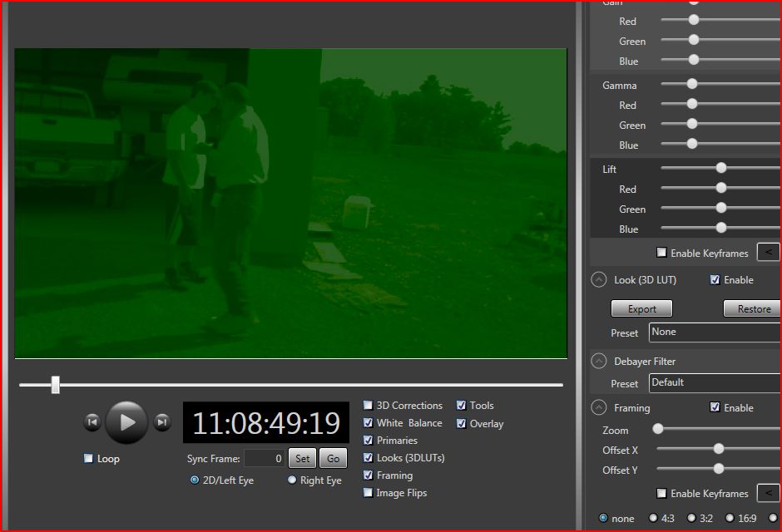The height and width of the screenshot is (532, 782).
Task: Click the Zoom slider handle in Framing
Action: point(658,429)
